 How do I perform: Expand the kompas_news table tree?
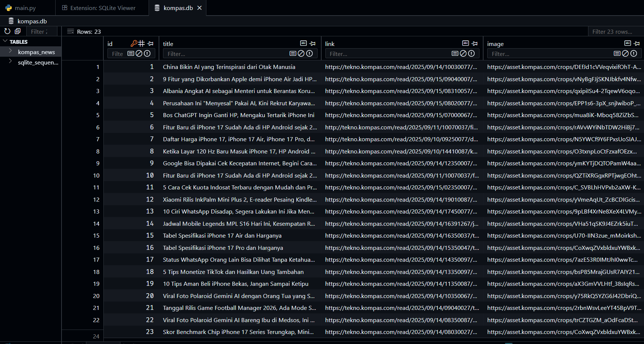11,52
